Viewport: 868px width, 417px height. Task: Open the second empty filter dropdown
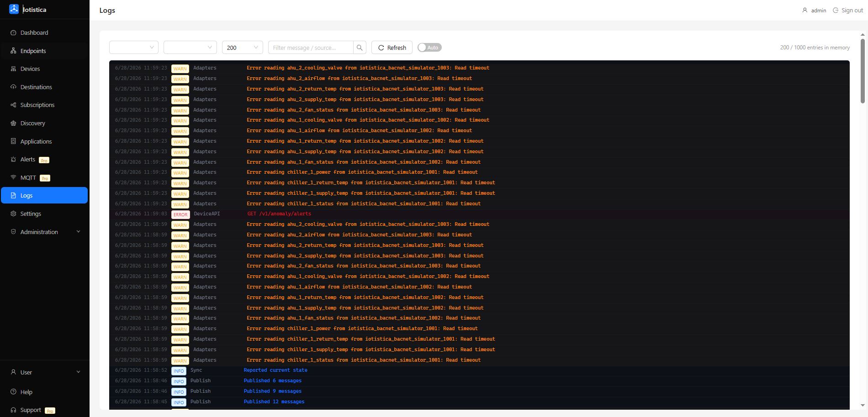click(190, 48)
